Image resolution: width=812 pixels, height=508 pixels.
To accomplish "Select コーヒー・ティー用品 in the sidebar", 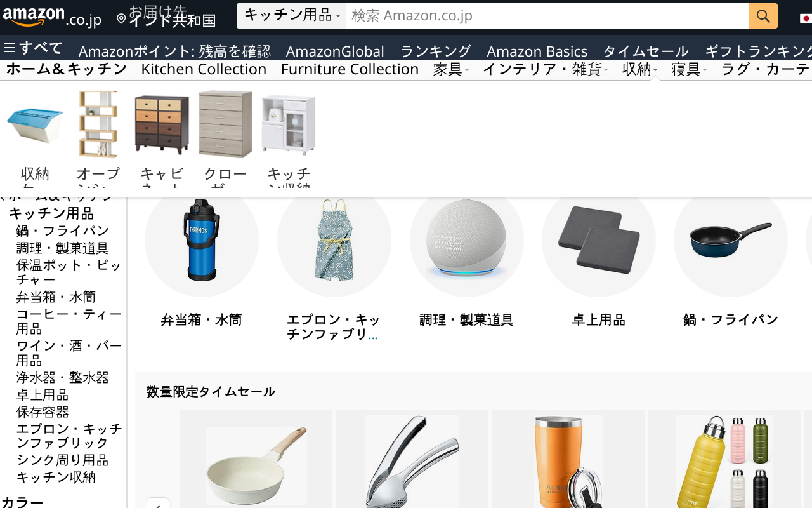I will click(69, 321).
